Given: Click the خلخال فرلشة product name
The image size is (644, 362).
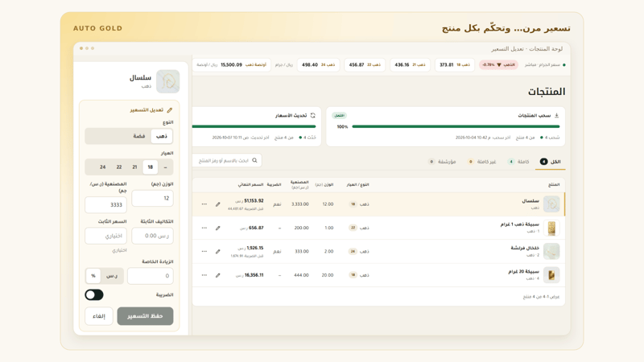Looking at the screenshot, I should point(525,248).
